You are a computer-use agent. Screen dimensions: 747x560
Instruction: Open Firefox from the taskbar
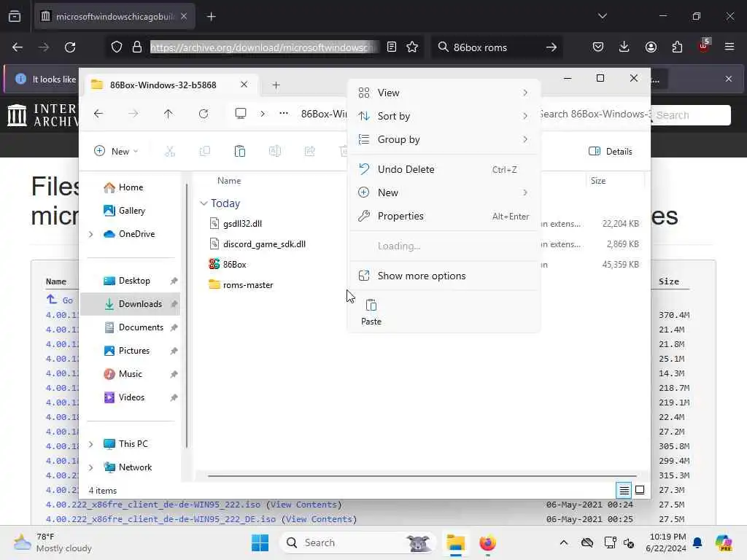[x=487, y=542]
